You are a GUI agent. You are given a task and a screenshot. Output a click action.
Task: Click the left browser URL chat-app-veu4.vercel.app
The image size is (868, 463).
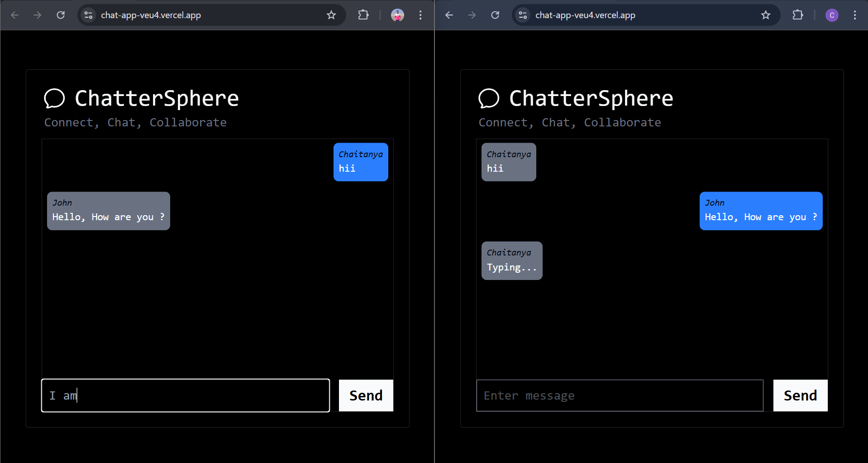[x=151, y=15]
